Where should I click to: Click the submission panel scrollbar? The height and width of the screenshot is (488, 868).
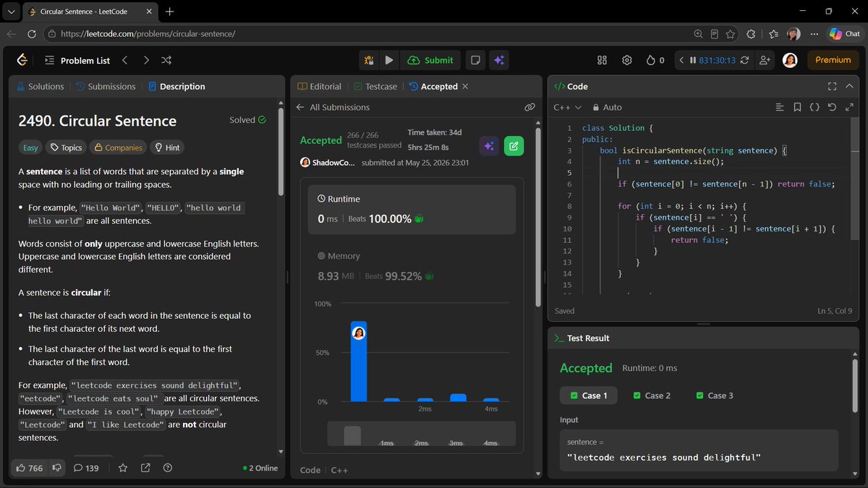(537, 217)
